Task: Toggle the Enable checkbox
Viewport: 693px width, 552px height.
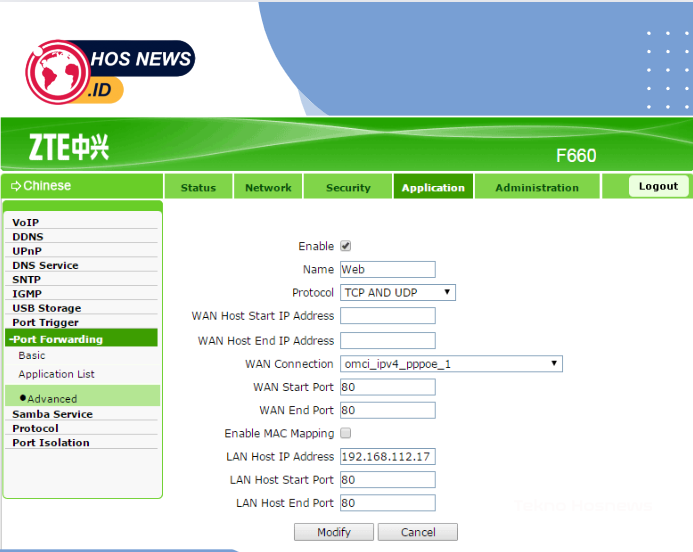Action: pyautogui.click(x=346, y=246)
